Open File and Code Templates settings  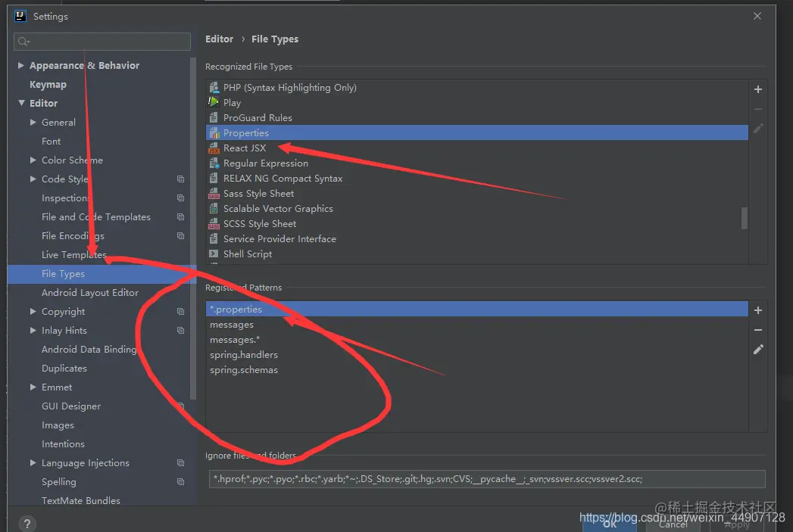[96, 216]
